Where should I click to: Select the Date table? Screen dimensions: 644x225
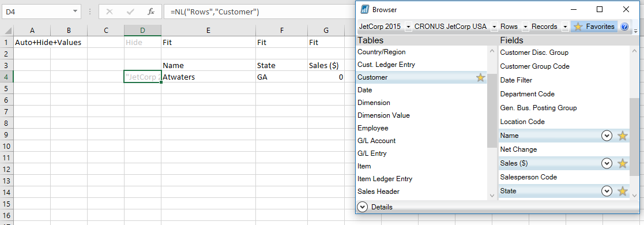[422, 90]
